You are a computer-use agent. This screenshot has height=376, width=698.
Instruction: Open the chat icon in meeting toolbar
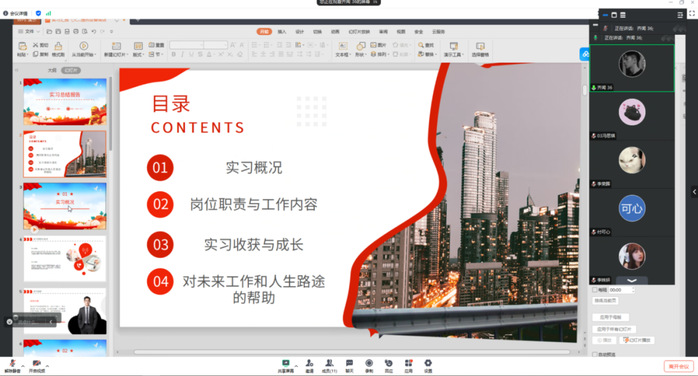tap(349, 364)
